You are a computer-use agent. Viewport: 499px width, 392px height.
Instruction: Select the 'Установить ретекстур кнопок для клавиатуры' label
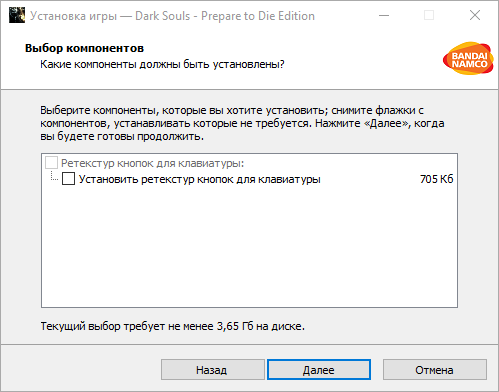pos(200,179)
